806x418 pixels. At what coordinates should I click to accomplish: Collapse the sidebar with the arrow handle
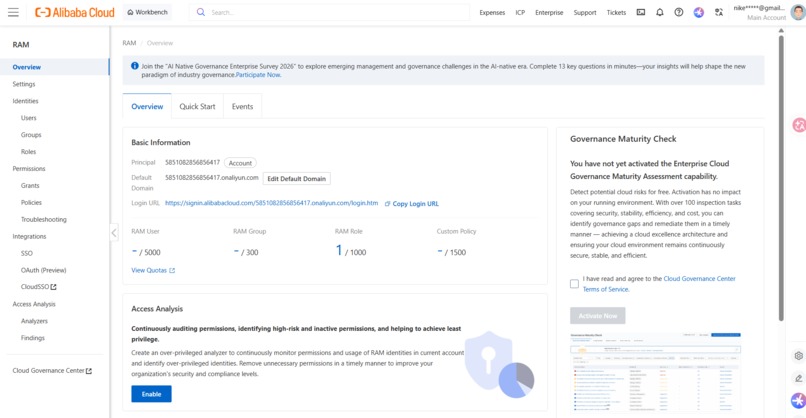pos(114,233)
